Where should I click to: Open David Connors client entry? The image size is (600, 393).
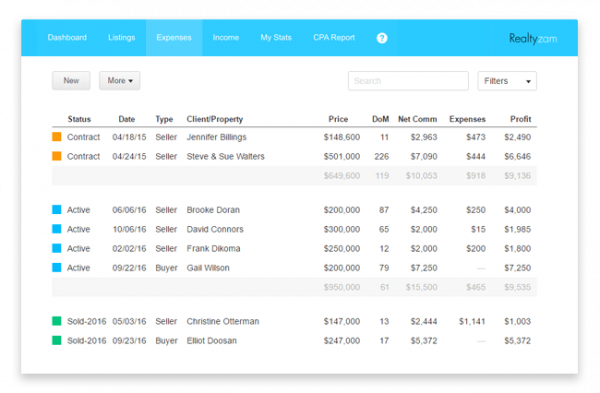(x=215, y=229)
